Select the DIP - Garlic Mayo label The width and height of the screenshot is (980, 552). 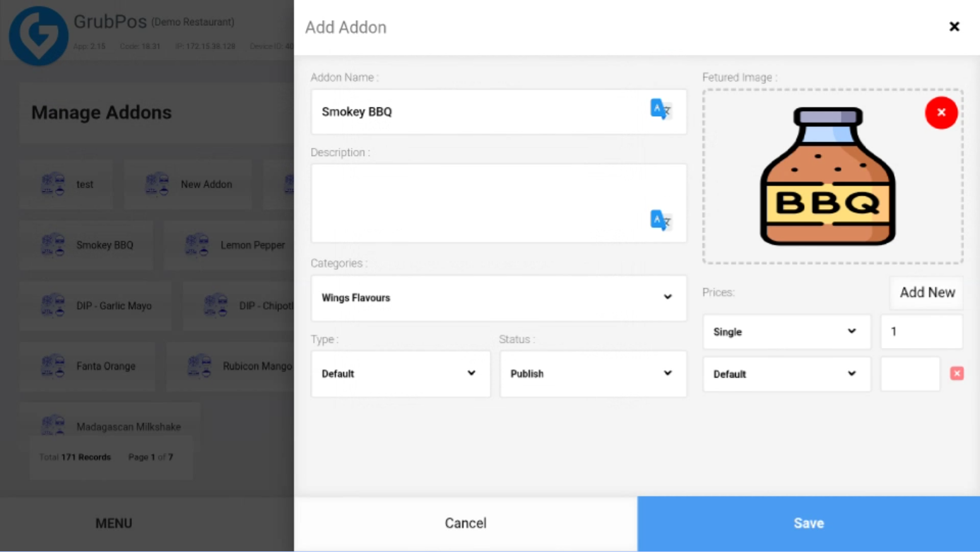click(114, 306)
